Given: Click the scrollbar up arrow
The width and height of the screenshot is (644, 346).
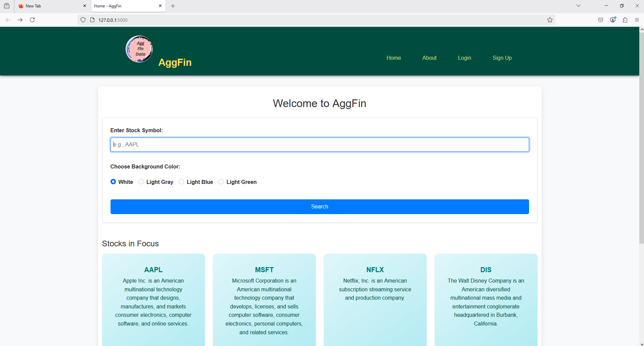Looking at the screenshot, I should coord(642,30).
